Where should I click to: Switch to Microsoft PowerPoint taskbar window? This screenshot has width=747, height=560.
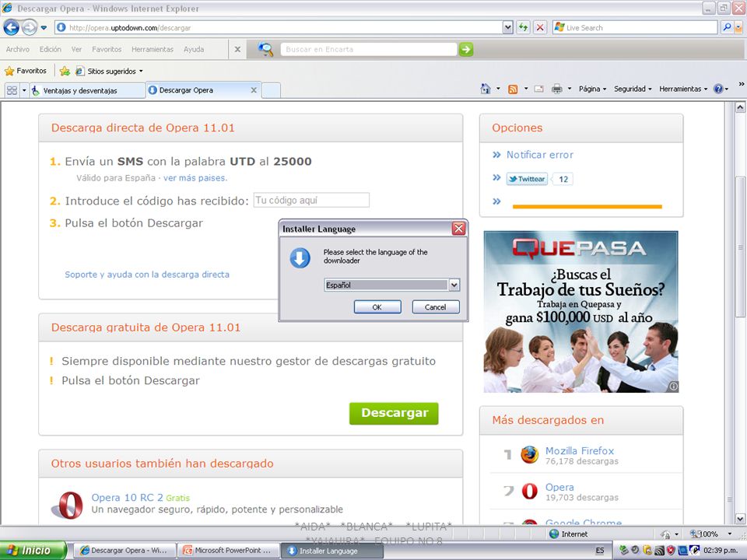point(228,551)
